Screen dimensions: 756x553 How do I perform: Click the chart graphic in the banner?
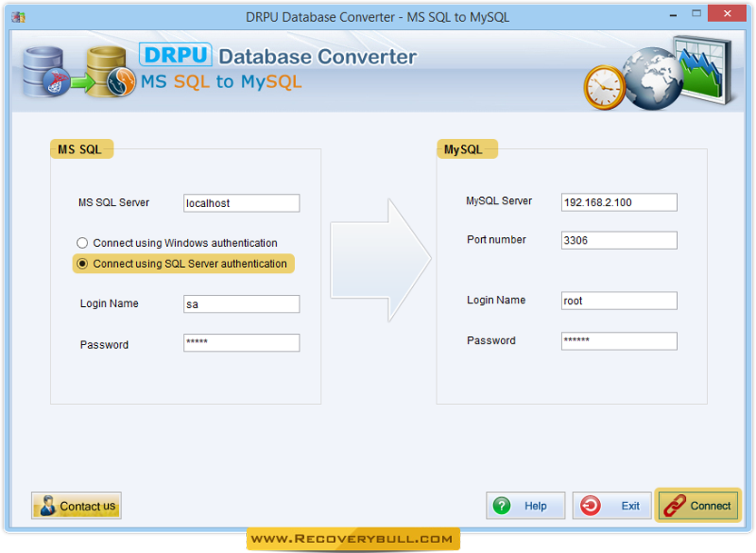[x=704, y=70]
